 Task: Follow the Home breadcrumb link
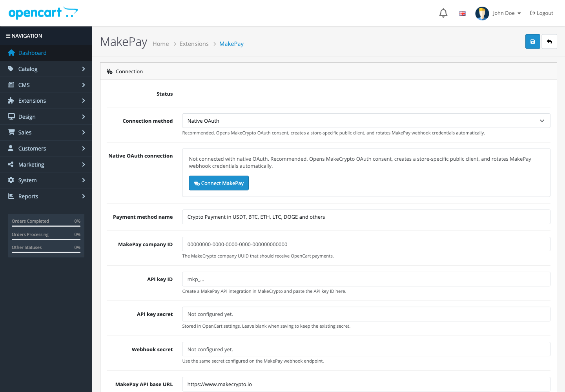pos(160,44)
